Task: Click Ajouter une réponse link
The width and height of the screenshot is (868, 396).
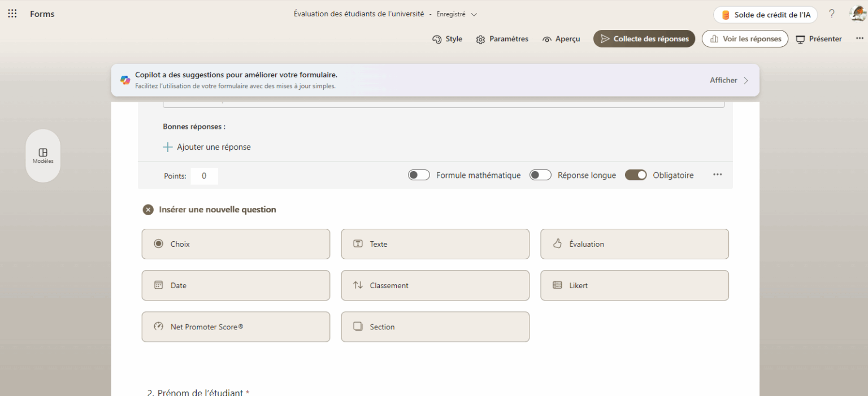Action: pyautogui.click(x=207, y=147)
